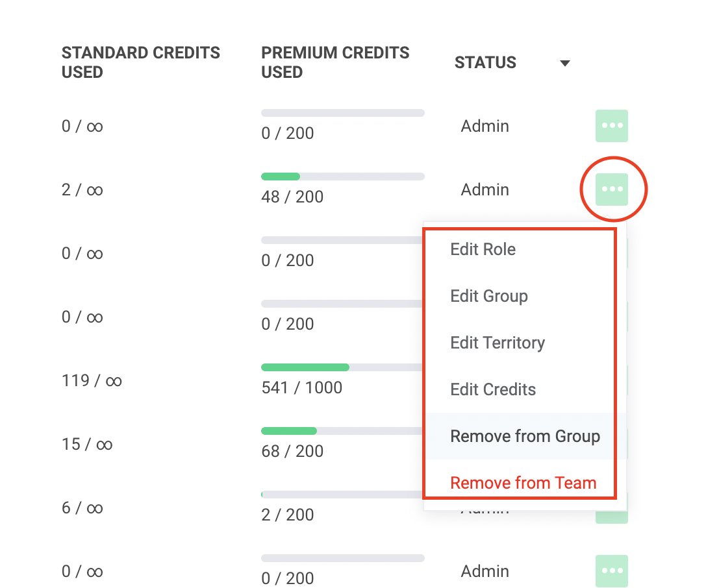Click the 15 / ∞ standard credits value
The height and width of the screenshot is (588, 719).
click(87, 444)
